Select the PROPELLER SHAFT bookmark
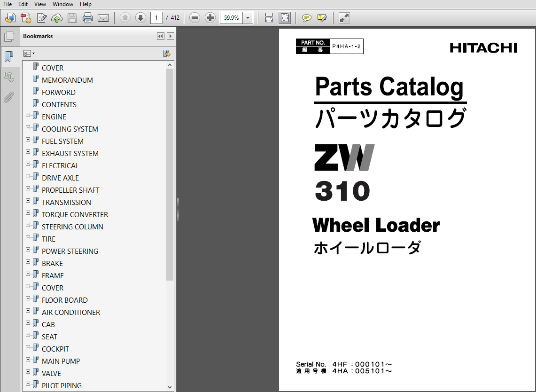Viewport: 536px width, 392px height. coord(70,190)
